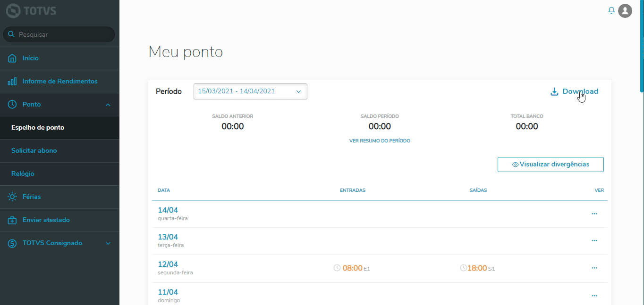Click the Enviar atestado medical kit icon
The width and height of the screenshot is (644, 305).
coord(12,220)
